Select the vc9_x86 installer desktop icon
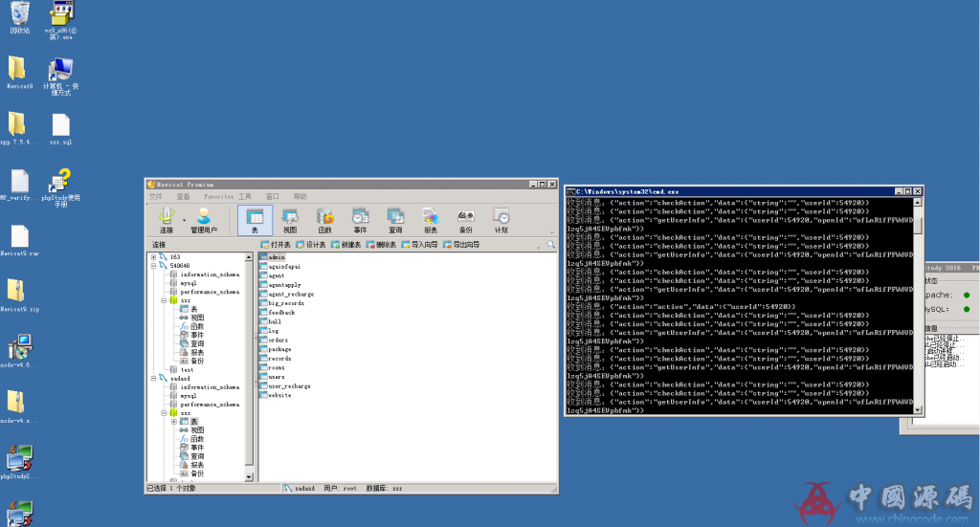Image resolution: width=980 pixels, height=527 pixels. click(x=61, y=21)
